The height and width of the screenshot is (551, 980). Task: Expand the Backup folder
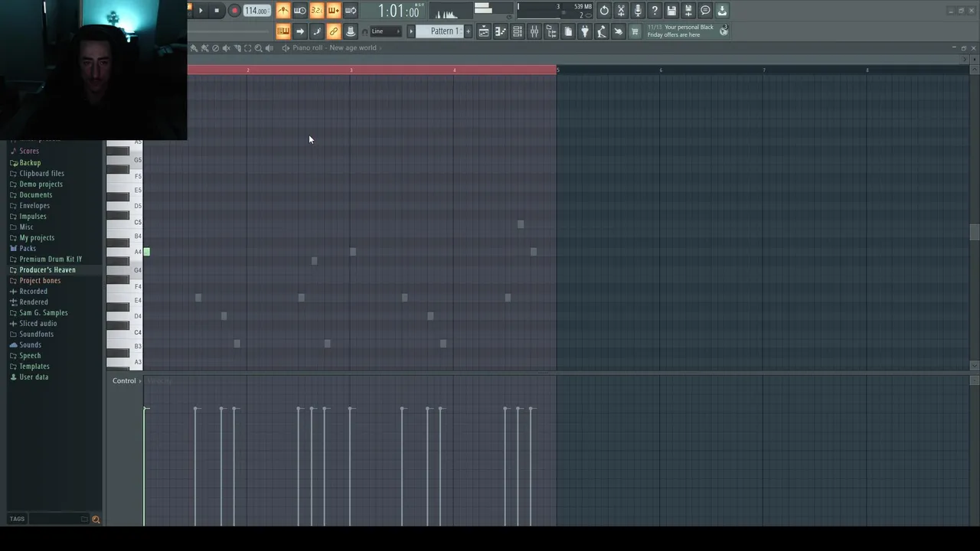click(x=30, y=163)
